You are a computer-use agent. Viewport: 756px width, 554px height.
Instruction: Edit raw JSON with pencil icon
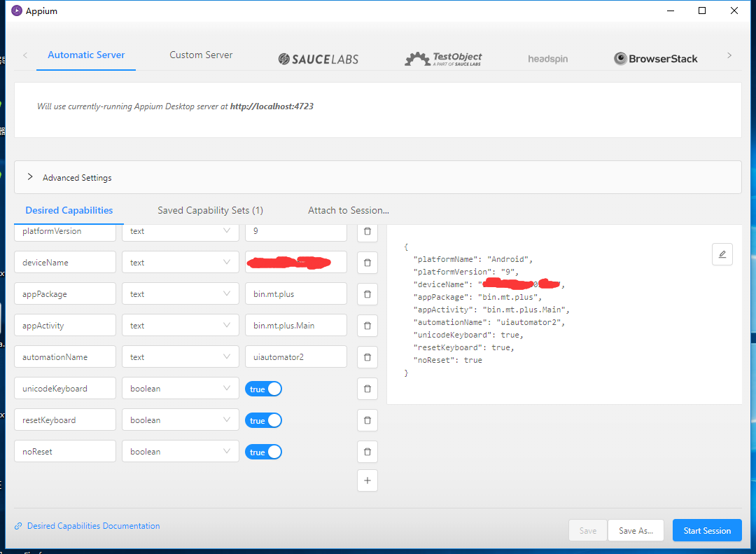(722, 254)
